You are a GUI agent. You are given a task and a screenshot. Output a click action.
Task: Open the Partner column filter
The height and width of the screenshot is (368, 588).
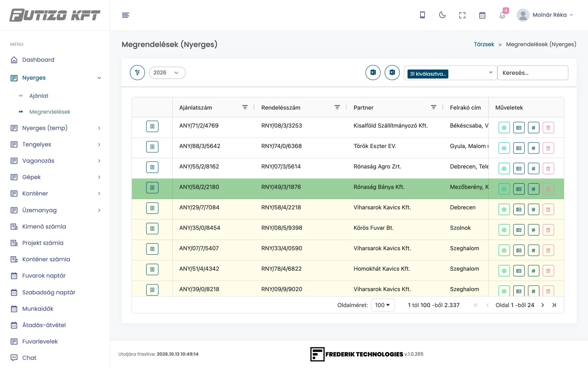click(x=434, y=107)
